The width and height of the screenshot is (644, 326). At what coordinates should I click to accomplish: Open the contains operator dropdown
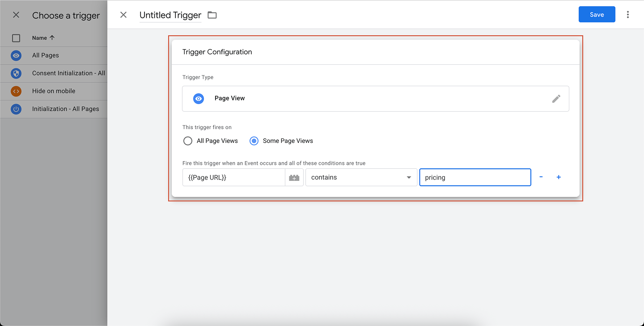361,177
